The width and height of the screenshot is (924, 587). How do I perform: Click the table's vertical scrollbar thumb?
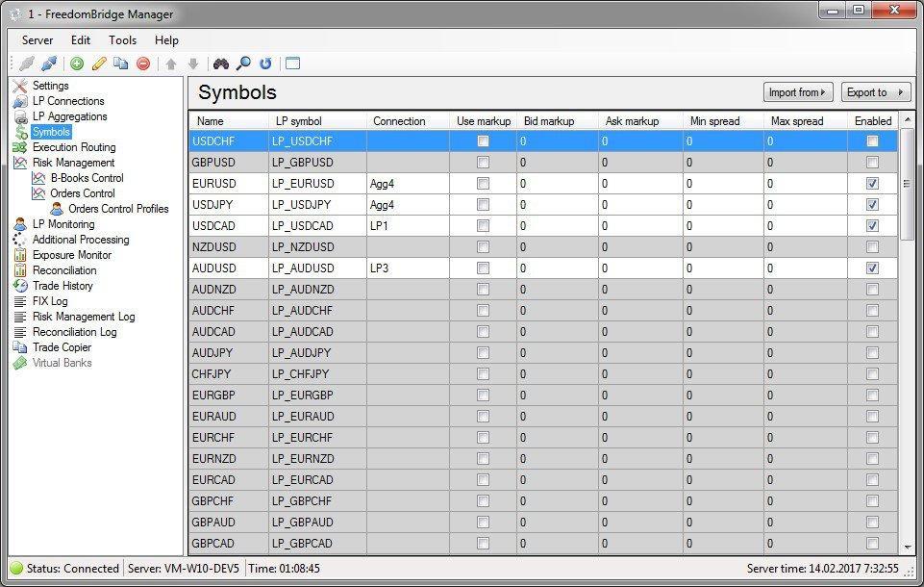[907, 183]
